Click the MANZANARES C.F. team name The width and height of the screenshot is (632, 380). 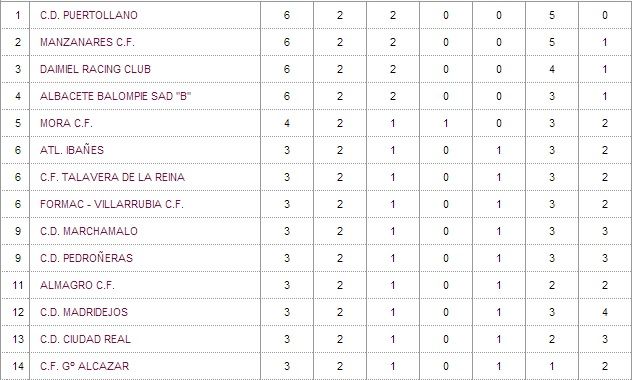click(87, 42)
